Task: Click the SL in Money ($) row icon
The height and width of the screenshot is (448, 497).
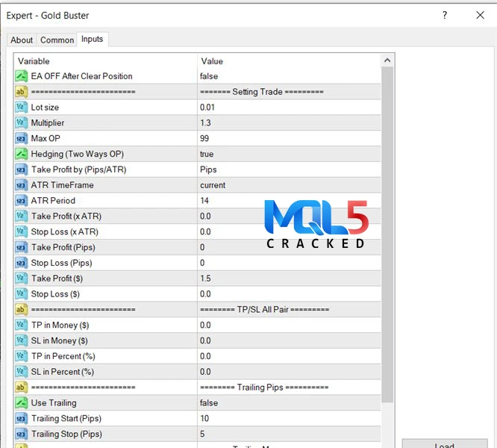Action: (x=21, y=340)
